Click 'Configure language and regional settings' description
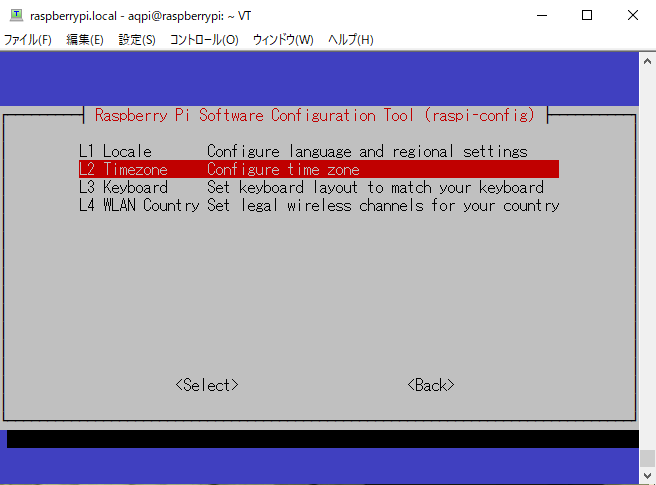The height and width of the screenshot is (485, 656). pyautogui.click(x=367, y=151)
